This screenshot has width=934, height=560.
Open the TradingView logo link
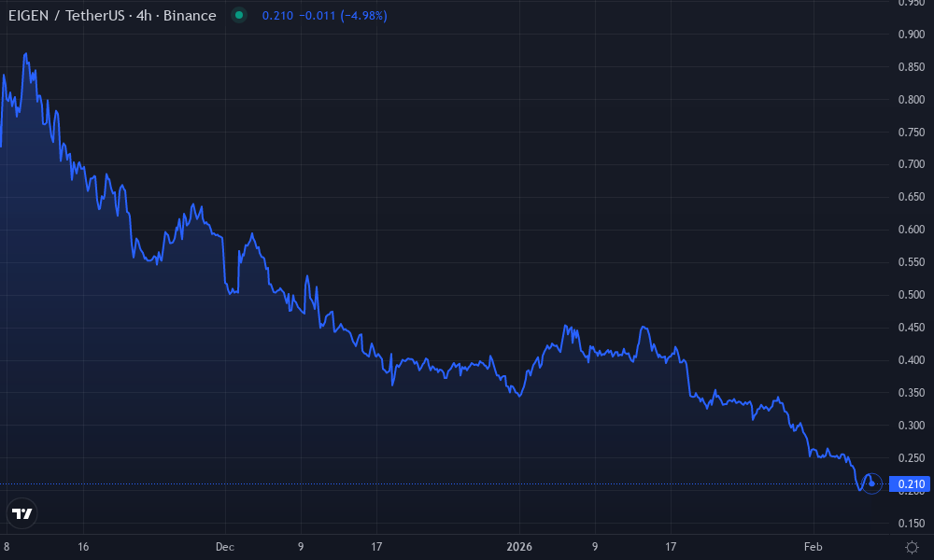[22, 513]
